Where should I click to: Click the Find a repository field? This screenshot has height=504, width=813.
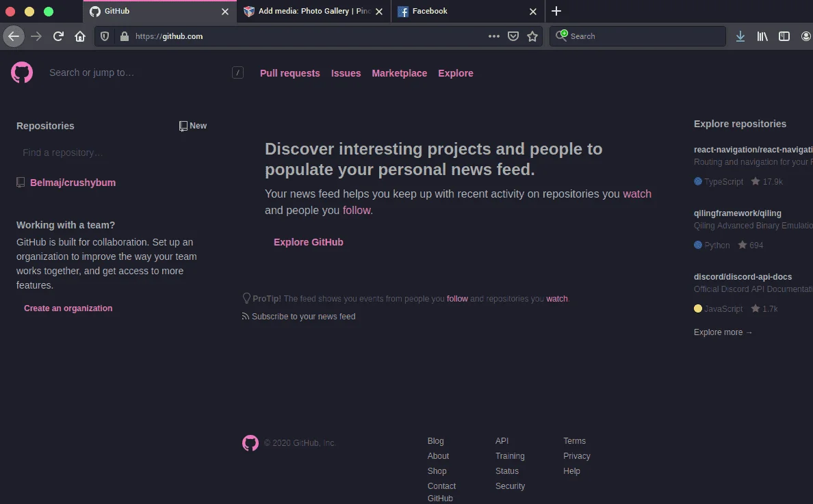click(x=112, y=152)
